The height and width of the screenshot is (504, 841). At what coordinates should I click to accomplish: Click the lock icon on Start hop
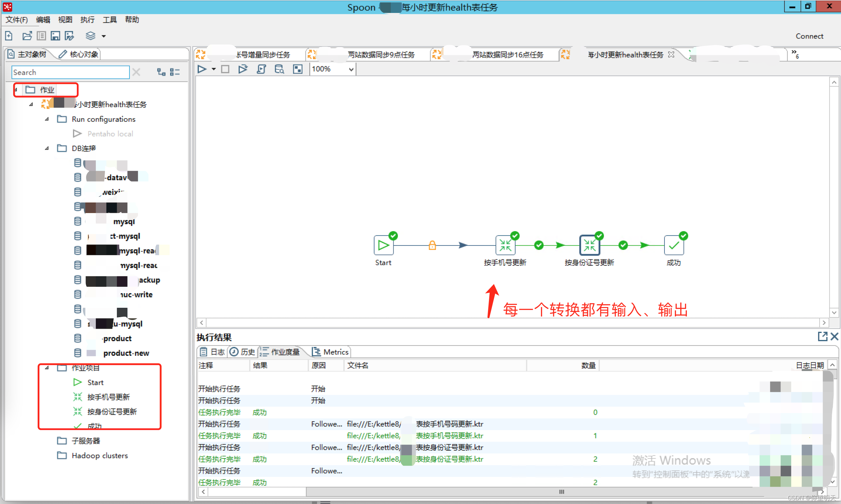click(432, 245)
